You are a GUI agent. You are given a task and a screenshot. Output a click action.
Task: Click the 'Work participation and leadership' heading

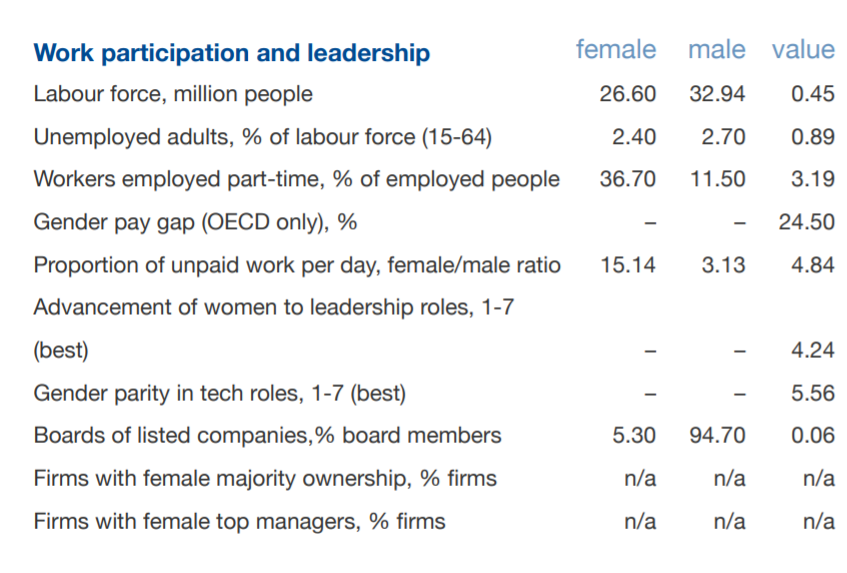[x=232, y=53]
